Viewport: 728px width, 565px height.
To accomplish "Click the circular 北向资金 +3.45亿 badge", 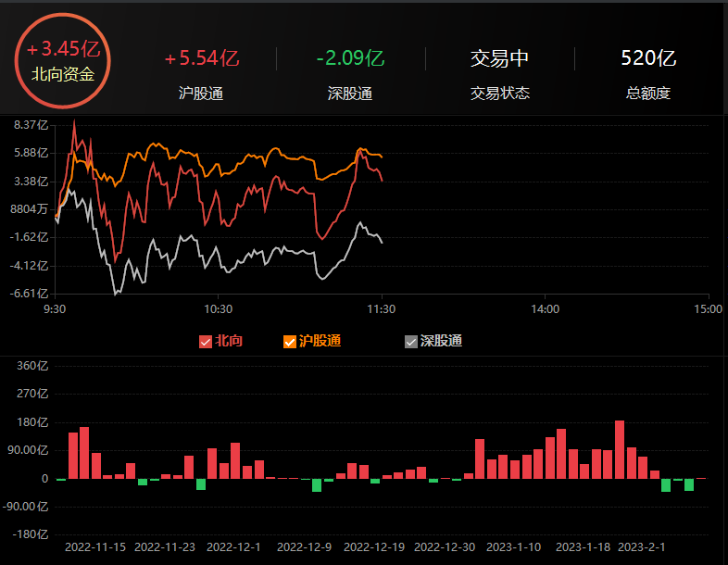I will tap(63, 60).
